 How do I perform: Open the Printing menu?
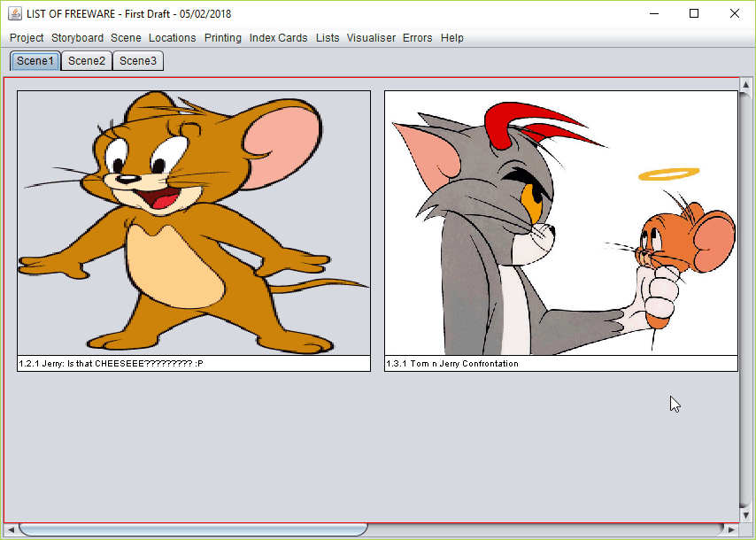pos(223,37)
